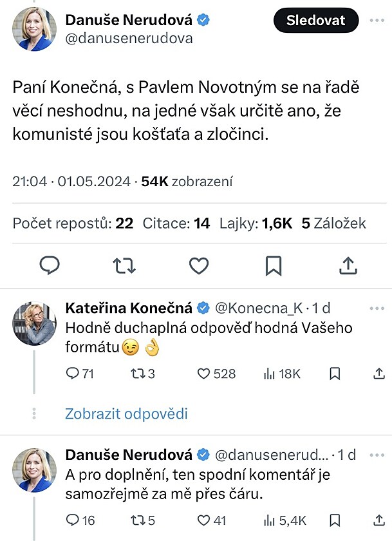Open analytics for Konečná's 18K views reply

point(281,374)
